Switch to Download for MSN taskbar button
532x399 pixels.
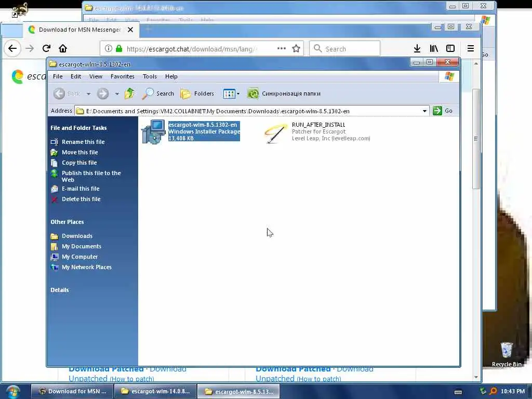pyautogui.click(x=72, y=391)
